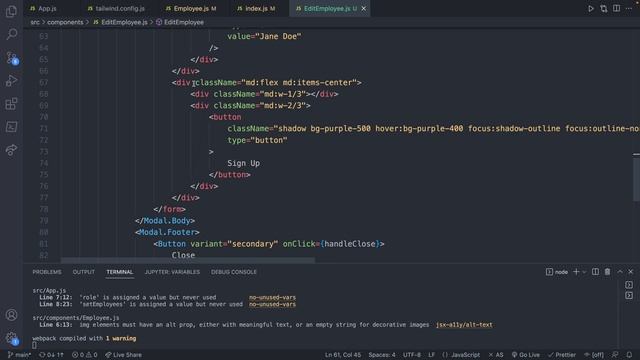Image resolution: width=640 pixels, height=360 pixels.
Task: Open the Run and Debug view
Action: pos(11,80)
